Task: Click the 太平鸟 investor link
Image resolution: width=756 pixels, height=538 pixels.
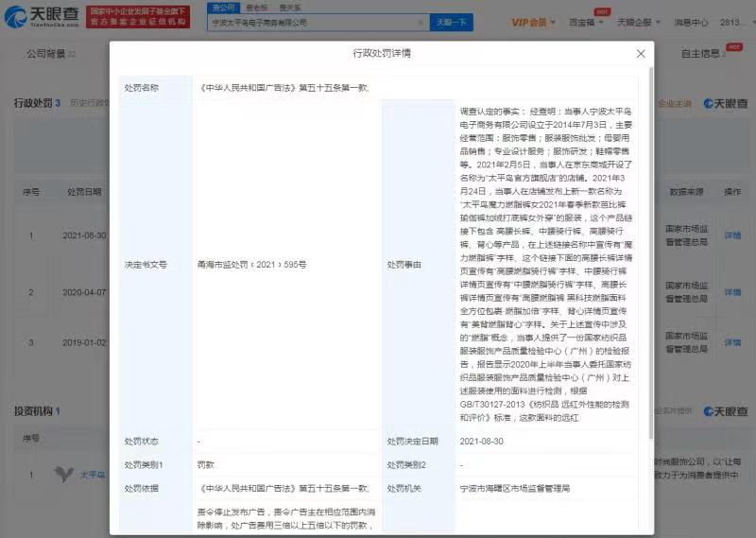Action: pos(92,475)
